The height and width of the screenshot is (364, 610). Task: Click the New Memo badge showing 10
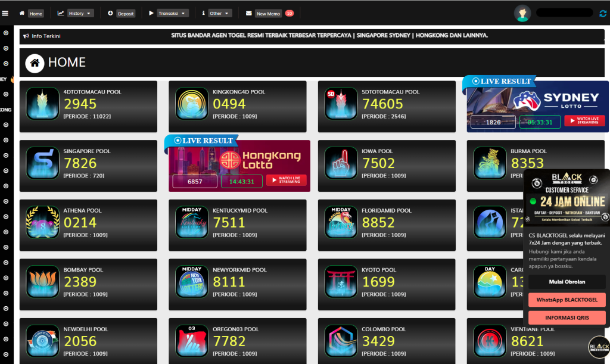tap(289, 13)
